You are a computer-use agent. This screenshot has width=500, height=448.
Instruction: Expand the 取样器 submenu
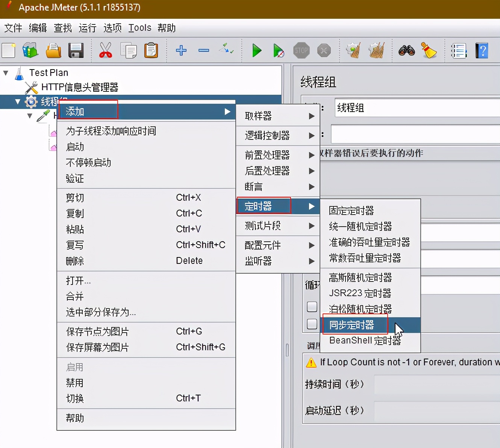pyautogui.click(x=278, y=116)
